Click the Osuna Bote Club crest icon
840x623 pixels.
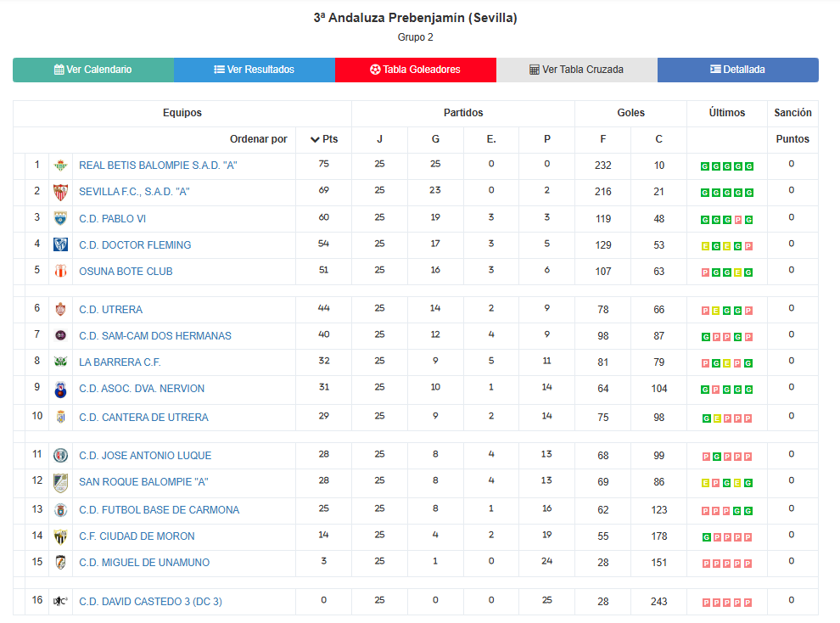[x=60, y=271]
